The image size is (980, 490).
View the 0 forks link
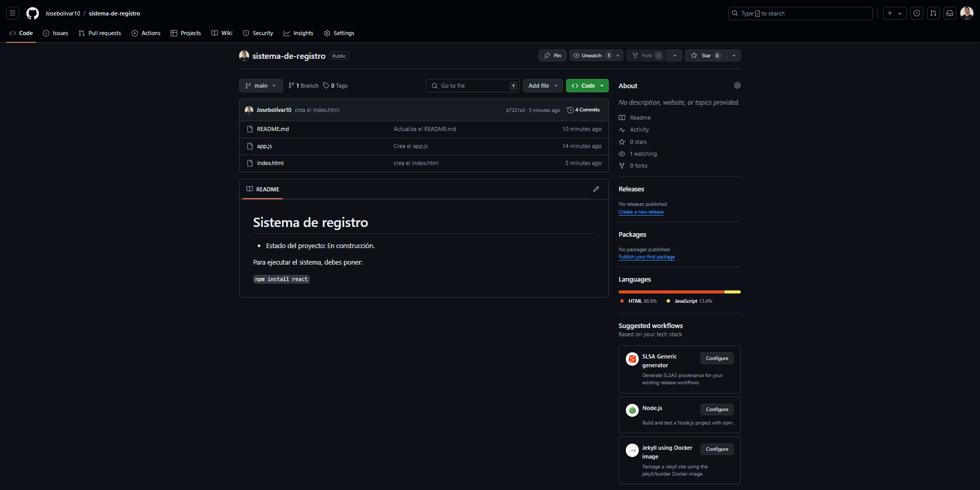(633, 166)
